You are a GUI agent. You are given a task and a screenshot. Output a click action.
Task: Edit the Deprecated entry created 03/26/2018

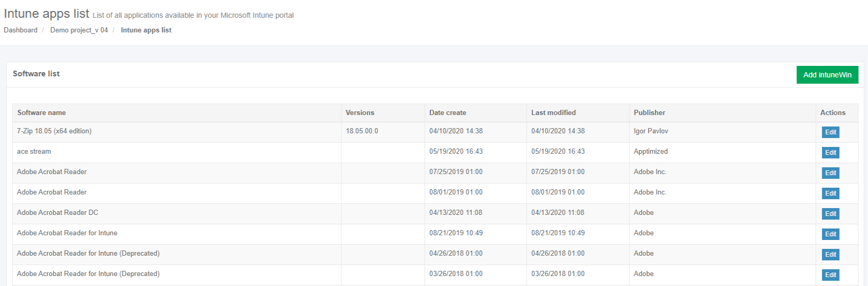[830, 275]
